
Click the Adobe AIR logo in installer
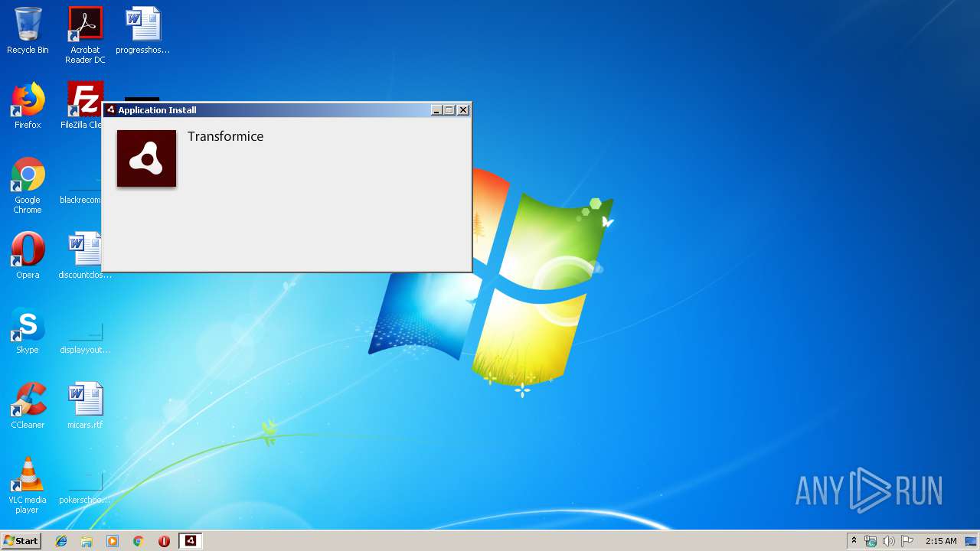146,158
